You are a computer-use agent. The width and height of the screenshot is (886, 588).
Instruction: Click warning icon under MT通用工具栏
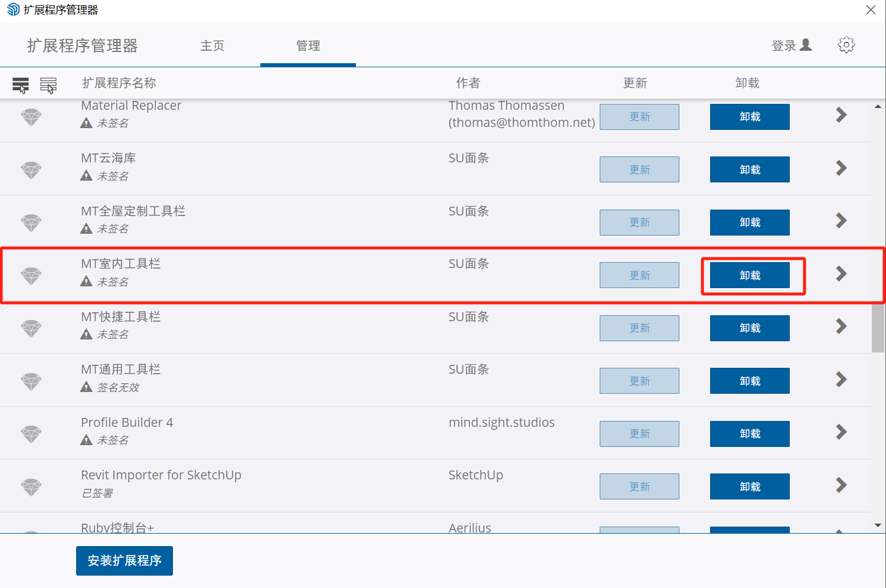(87, 387)
